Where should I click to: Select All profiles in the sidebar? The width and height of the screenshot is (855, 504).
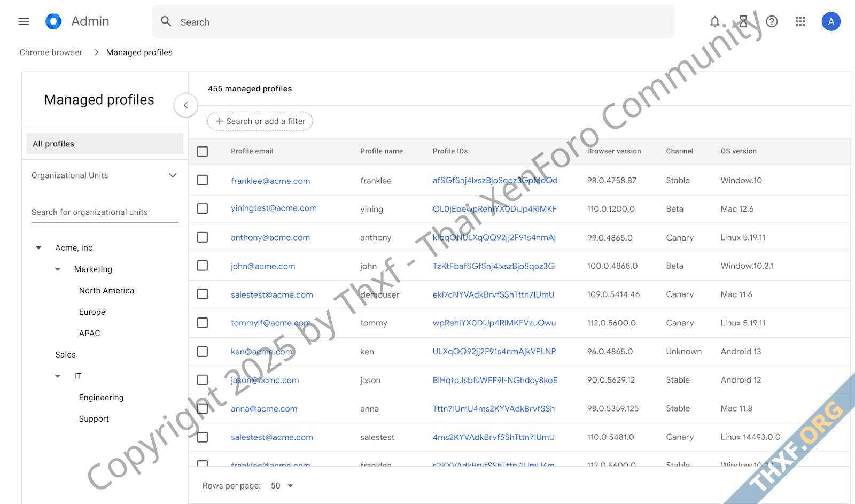[105, 144]
